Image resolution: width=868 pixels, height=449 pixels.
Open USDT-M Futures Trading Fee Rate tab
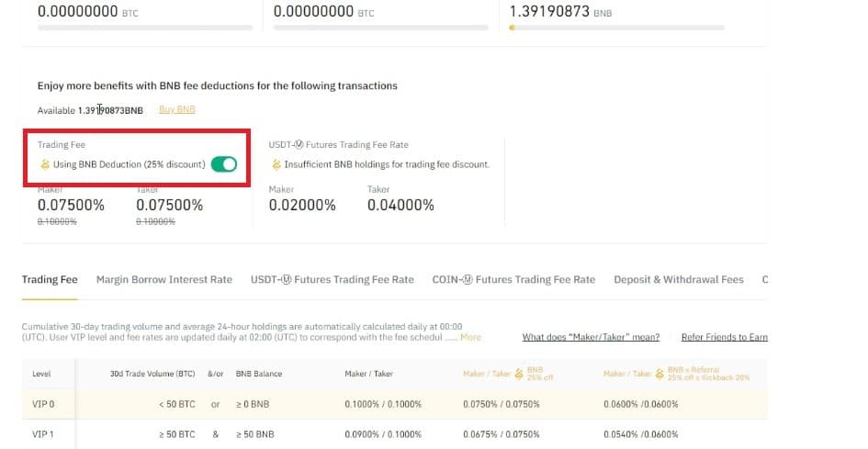[x=333, y=279]
